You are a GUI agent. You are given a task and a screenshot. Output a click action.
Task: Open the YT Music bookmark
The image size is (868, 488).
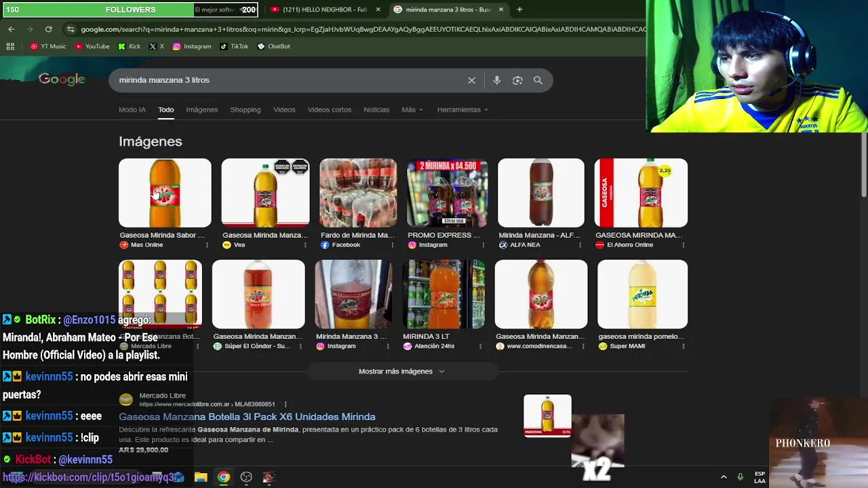(x=48, y=46)
